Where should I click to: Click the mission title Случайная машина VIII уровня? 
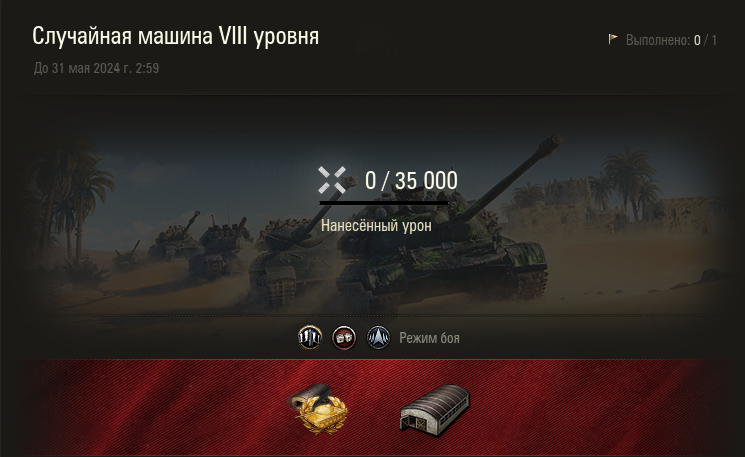(x=175, y=36)
